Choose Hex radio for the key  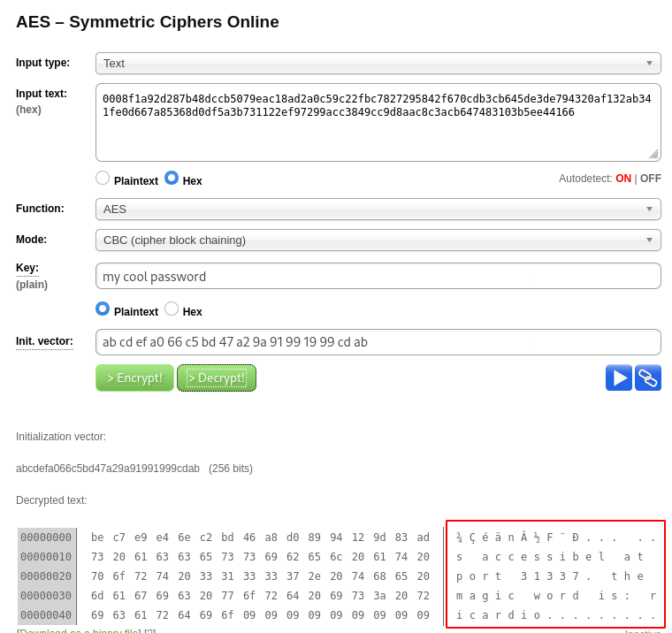click(172, 309)
